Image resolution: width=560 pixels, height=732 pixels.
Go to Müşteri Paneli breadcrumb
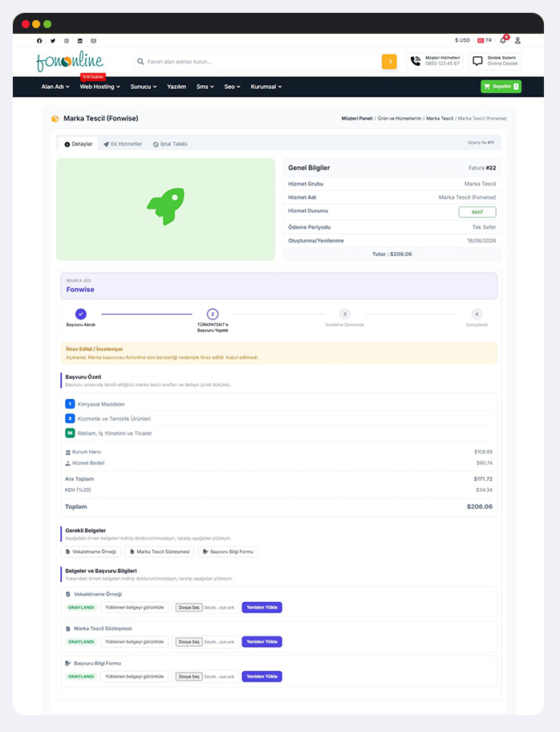tap(357, 119)
